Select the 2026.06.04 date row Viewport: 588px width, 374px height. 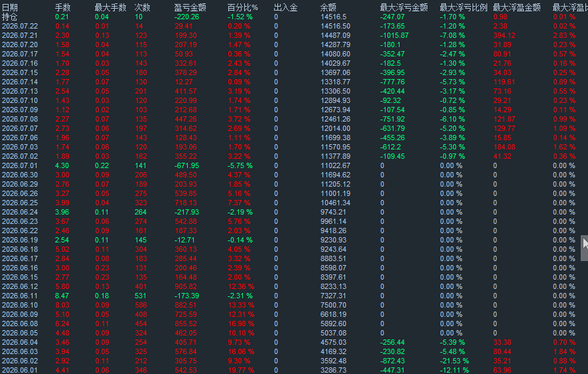click(x=20, y=342)
